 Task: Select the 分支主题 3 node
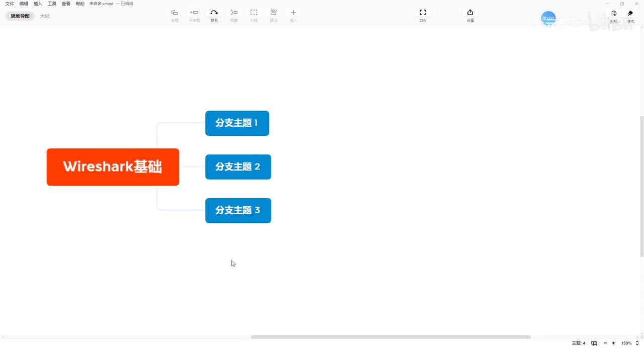(238, 211)
